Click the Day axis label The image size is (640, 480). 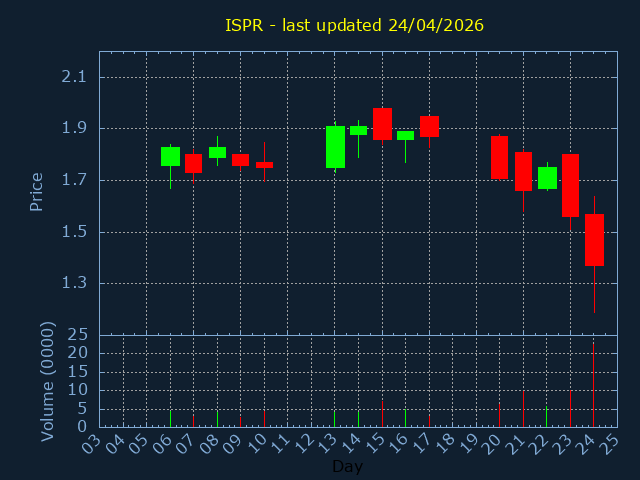click(x=347, y=466)
